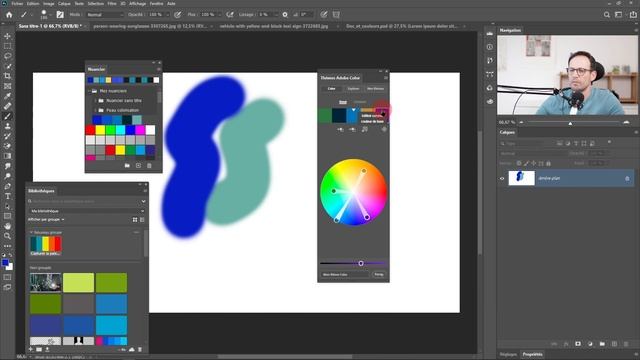Select the Arrière-plan layer thumbnail
This screenshot has width=640, height=360.
521,178
